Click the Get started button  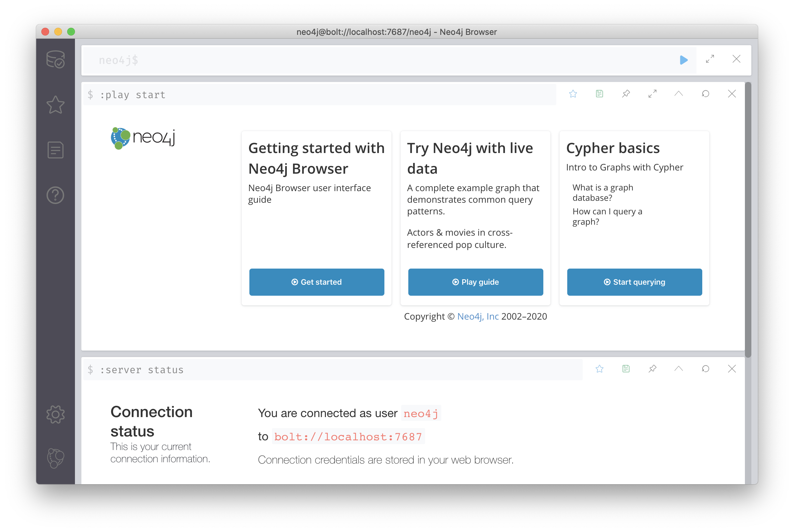[316, 282]
